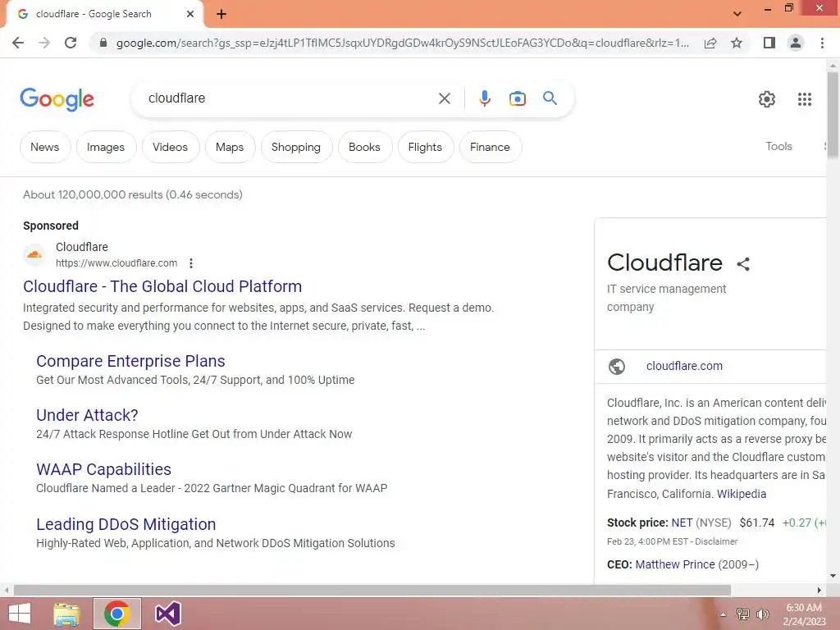Click horizontal scrollbar right arrow
The width and height of the screenshot is (840, 630).
pyautogui.click(x=819, y=590)
